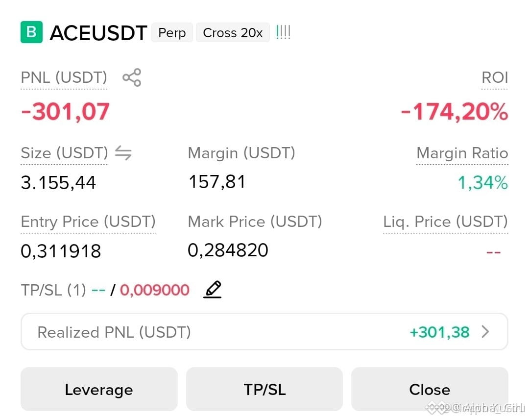Open the Cross 20x margin mode selector
Viewport: 529px width, 420px height.
pos(233,33)
